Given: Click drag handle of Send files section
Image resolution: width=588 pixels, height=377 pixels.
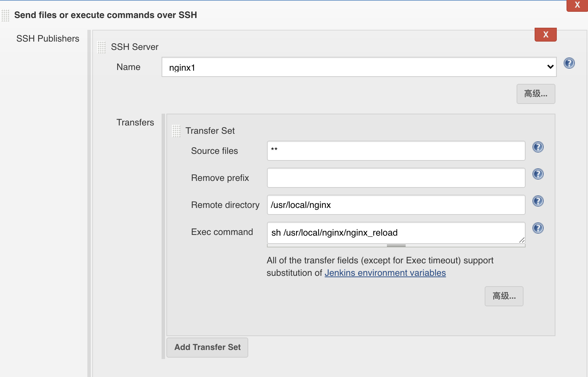Looking at the screenshot, I should (5, 16).
